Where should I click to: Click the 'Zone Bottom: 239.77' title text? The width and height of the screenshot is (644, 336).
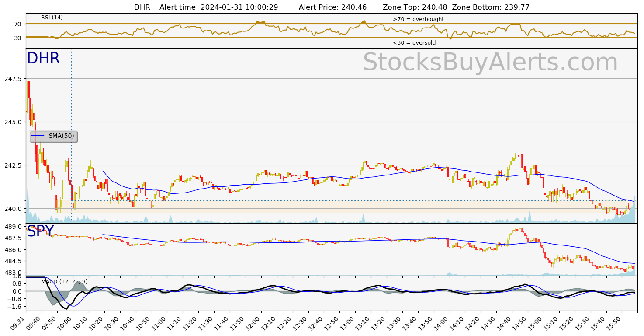pos(491,7)
